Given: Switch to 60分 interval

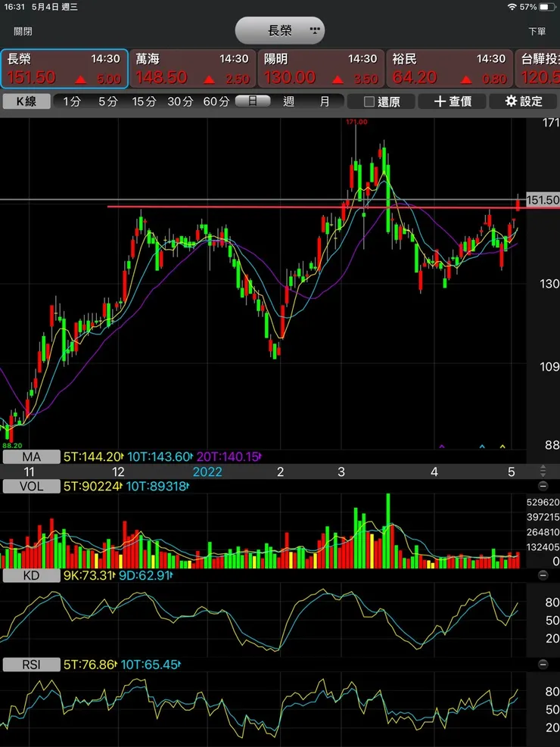Looking at the screenshot, I should 216,101.
